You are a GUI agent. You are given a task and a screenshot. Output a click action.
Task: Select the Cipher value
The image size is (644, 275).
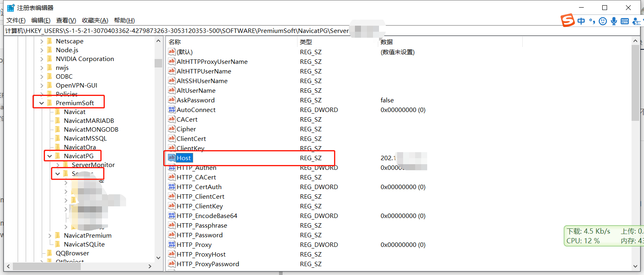click(x=186, y=129)
